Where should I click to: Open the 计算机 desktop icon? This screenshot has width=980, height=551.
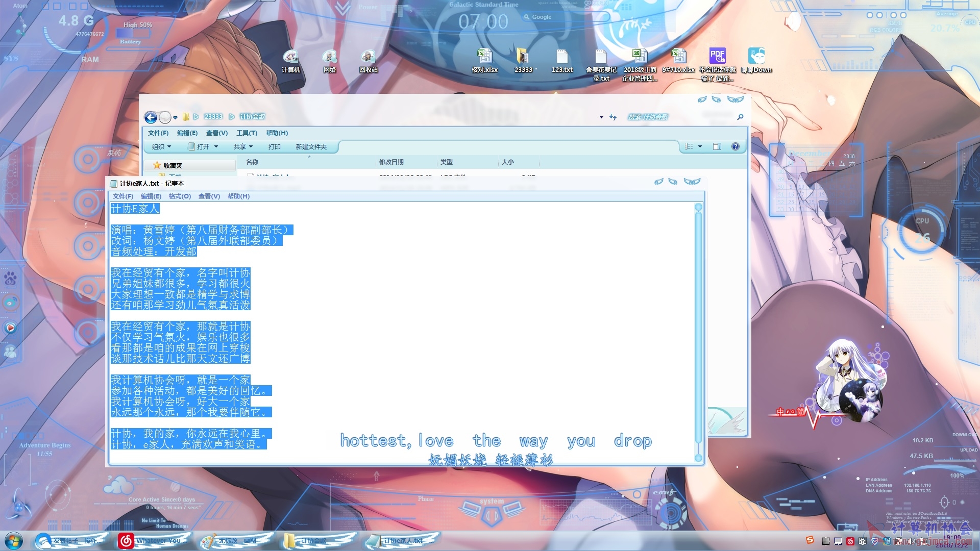pyautogui.click(x=290, y=61)
